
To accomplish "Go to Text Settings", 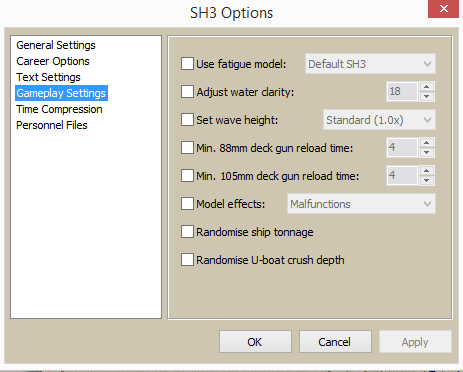I will (x=48, y=77).
